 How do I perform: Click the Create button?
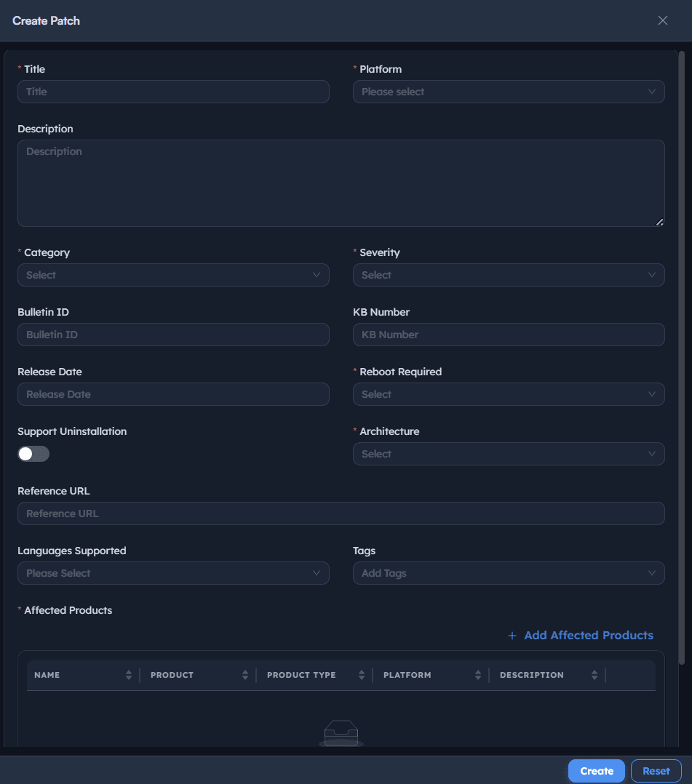pos(597,771)
